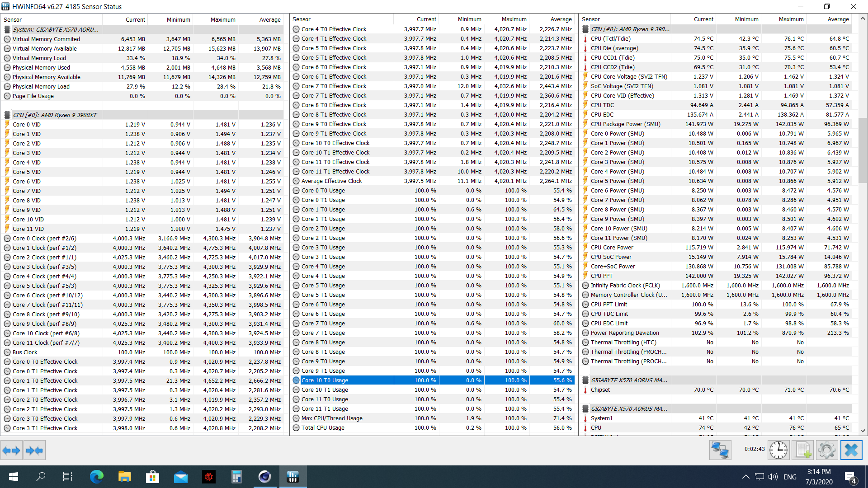The image size is (868, 488).
Task: Select Infinity Fabric Clock (FCLK) row
Action: click(x=717, y=285)
